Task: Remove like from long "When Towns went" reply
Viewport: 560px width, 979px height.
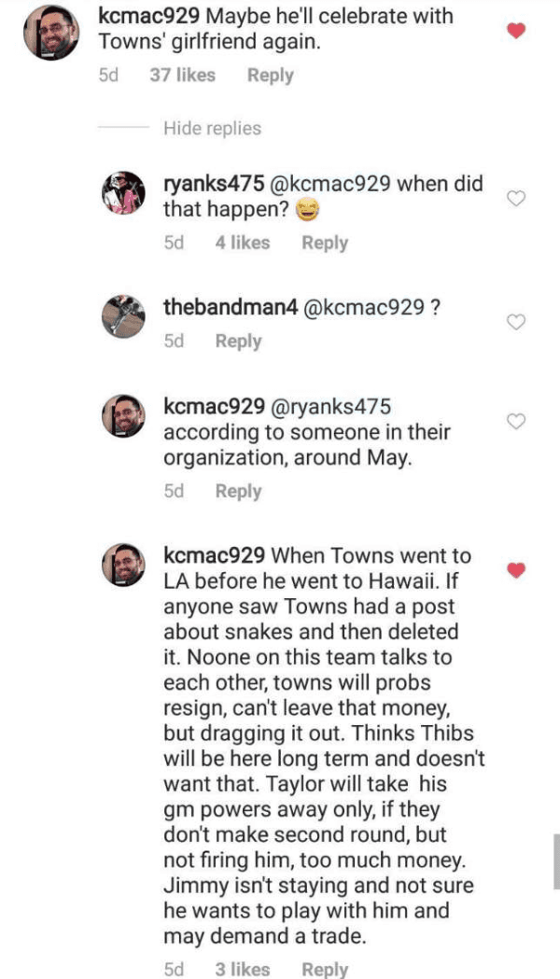Action: (x=516, y=569)
